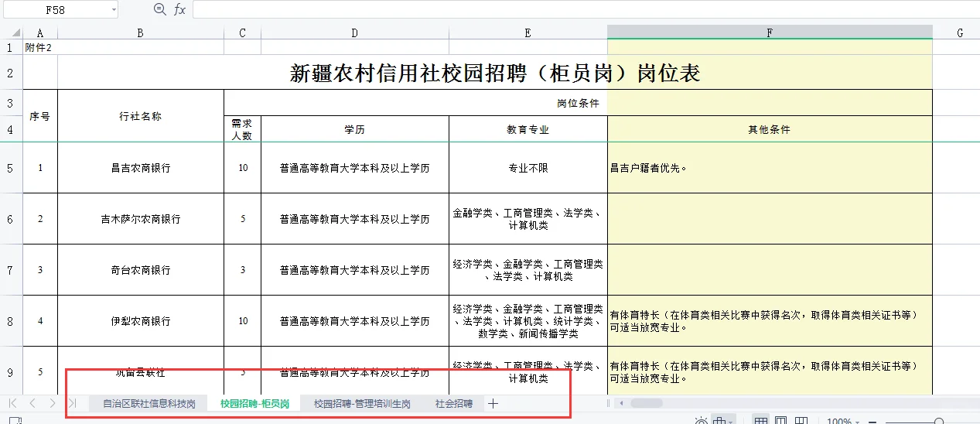The image size is (980, 424).
Task: Click the 教育专业 header cell
Action: coord(528,129)
